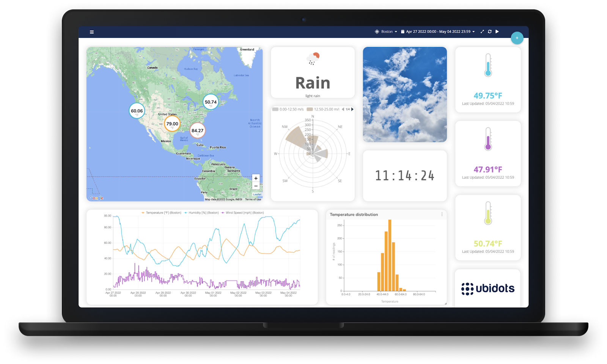This screenshot has width=607, height=364.
Task: Click Last Updated text under 49.75°F
Action: 488,104
